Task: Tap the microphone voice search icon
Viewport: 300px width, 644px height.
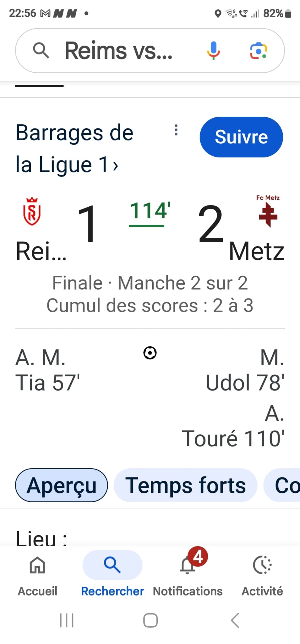Action: (x=213, y=51)
